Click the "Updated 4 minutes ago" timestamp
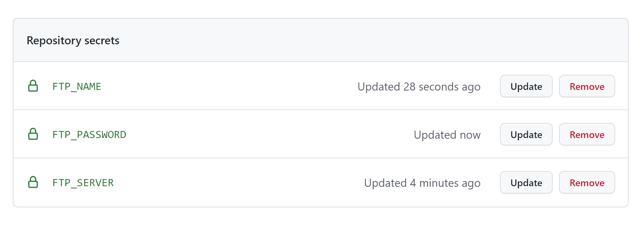This screenshot has width=644, height=234. (x=422, y=183)
